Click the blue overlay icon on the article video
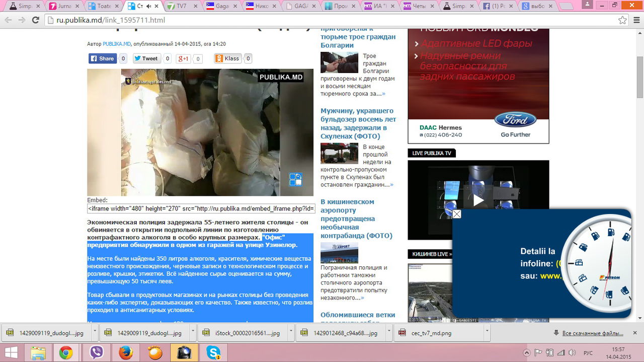 pos(295,179)
